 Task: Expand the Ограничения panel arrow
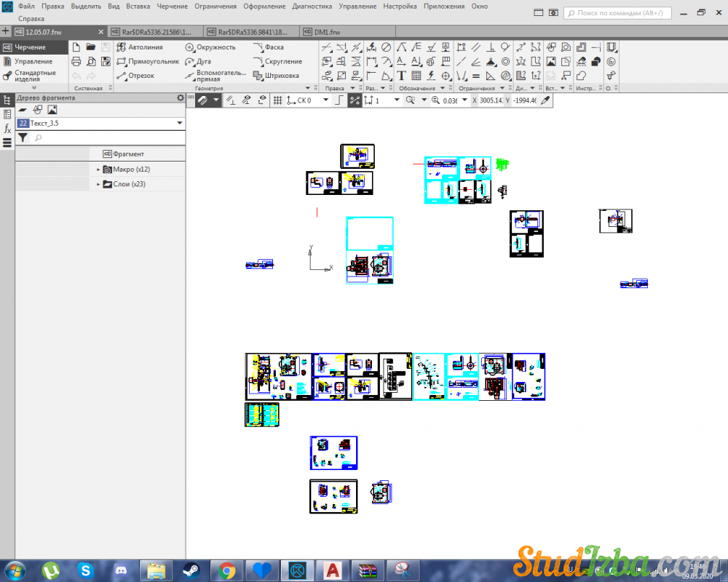[502, 88]
